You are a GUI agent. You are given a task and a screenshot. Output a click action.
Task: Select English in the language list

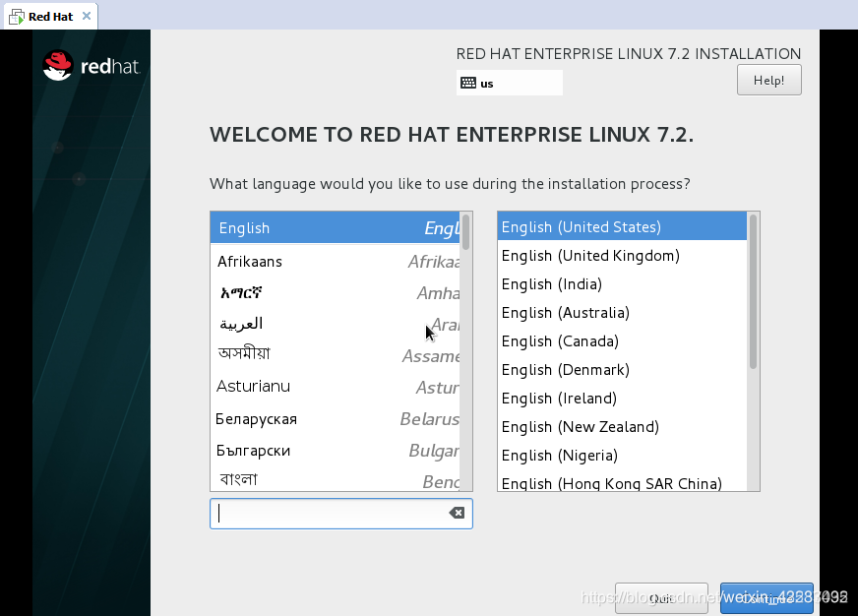point(335,227)
